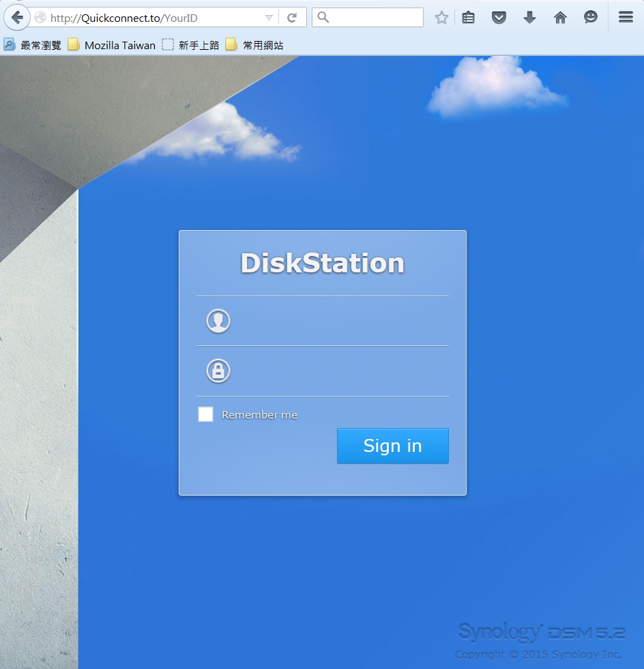Screen dimensions: 644x669
Task: Toggle the Remember me checkbox
Action: coord(205,414)
